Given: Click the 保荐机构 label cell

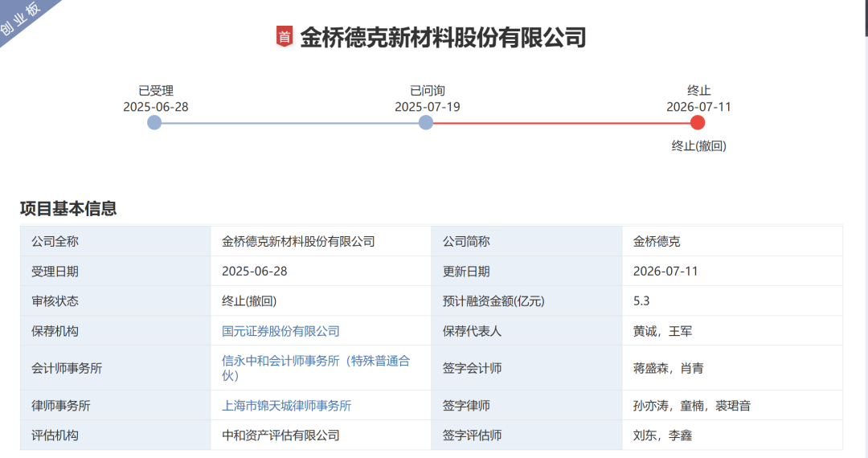Looking at the screenshot, I should tap(115, 331).
